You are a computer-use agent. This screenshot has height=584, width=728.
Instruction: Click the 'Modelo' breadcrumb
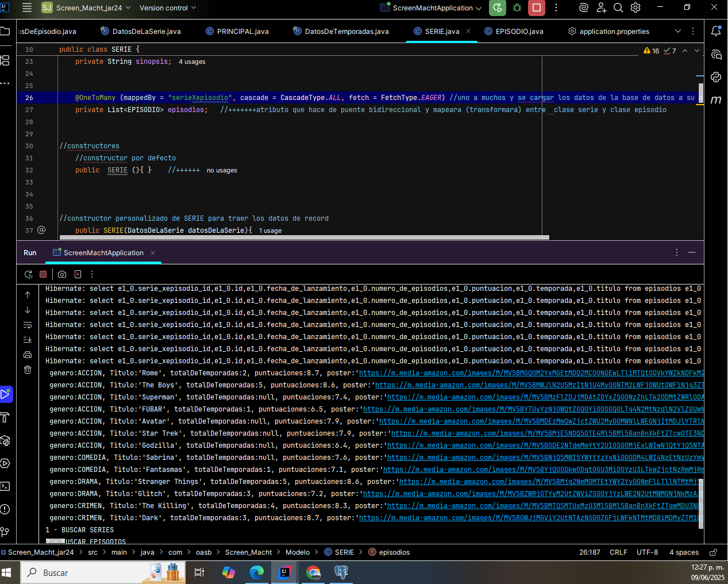[x=298, y=552]
